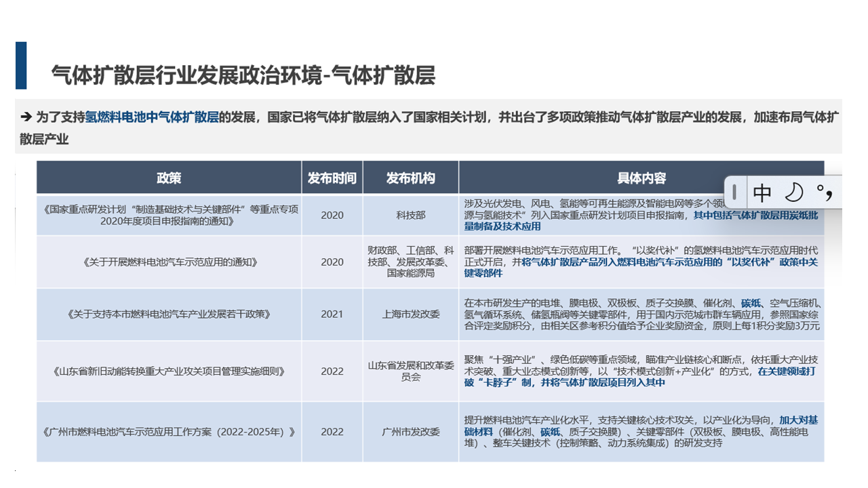Toggle the half-moon full/half-width icon
The width and height of the screenshot is (868, 488).
(x=793, y=193)
